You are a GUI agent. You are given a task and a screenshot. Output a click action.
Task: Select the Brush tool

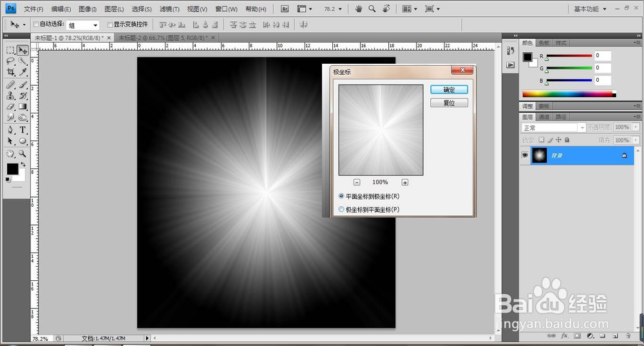23,85
